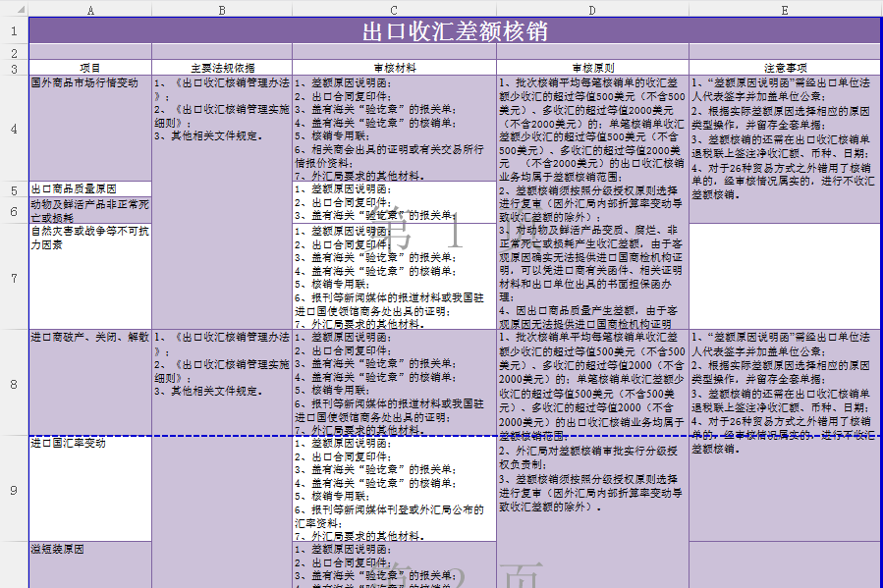The height and width of the screenshot is (588, 883).
Task: Select the 注意事项 header cell
Action: tap(784, 69)
